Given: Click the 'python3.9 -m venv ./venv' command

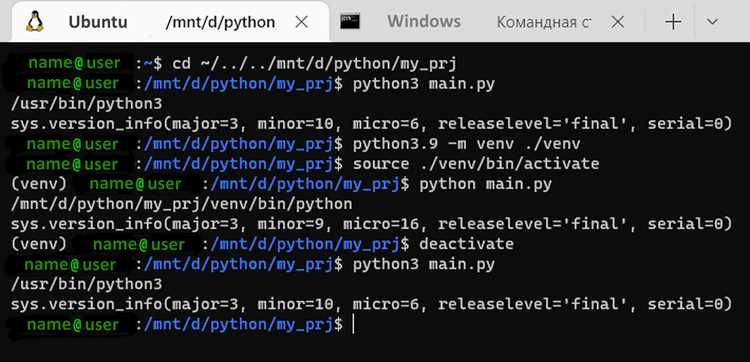Looking at the screenshot, I should 466,144.
